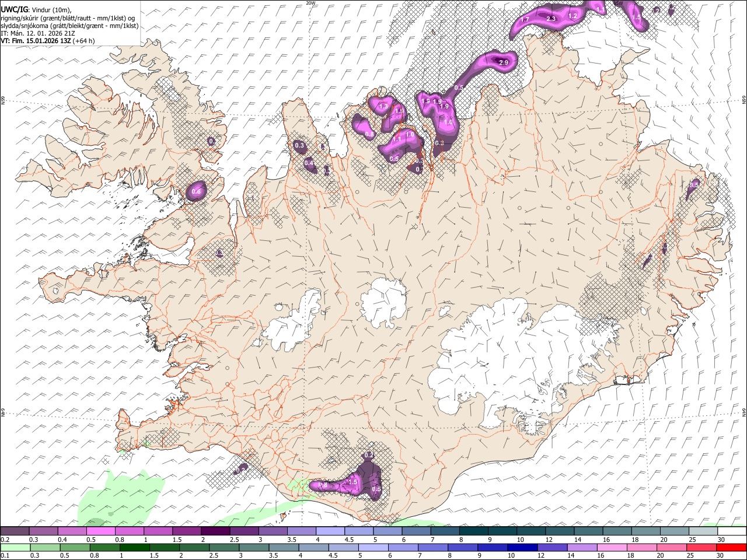Click the '2.9' snowfall value on the map
This screenshot has height=560, width=747.
pos(504,62)
